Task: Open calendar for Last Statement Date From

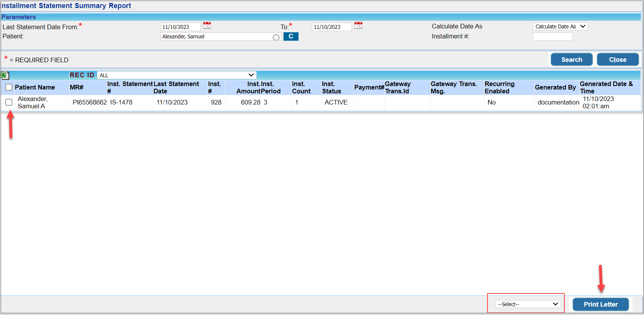Action: (207, 25)
